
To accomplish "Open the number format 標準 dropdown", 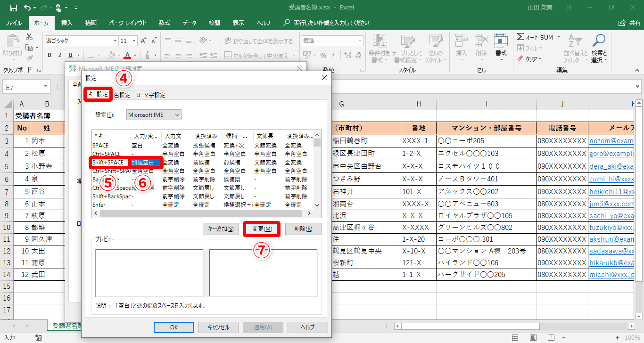I will coord(359,41).
